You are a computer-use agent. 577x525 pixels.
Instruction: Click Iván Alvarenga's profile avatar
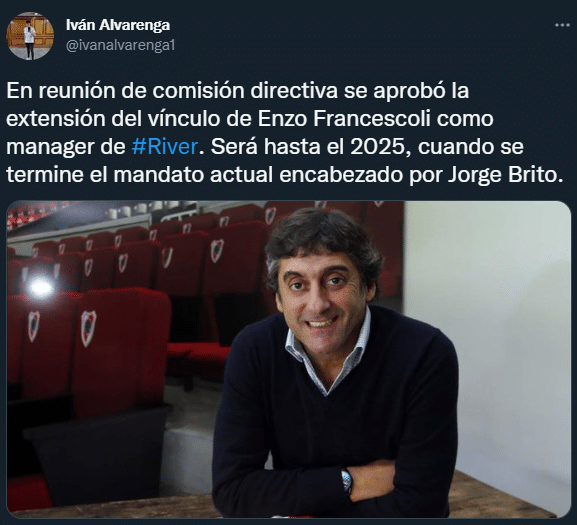(x=30, y=36)
